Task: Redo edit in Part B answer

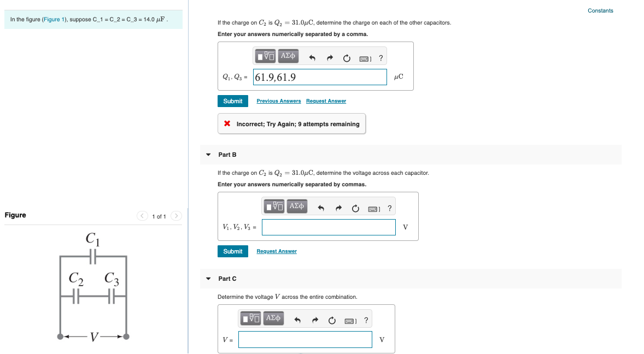Action: [338, 208]
